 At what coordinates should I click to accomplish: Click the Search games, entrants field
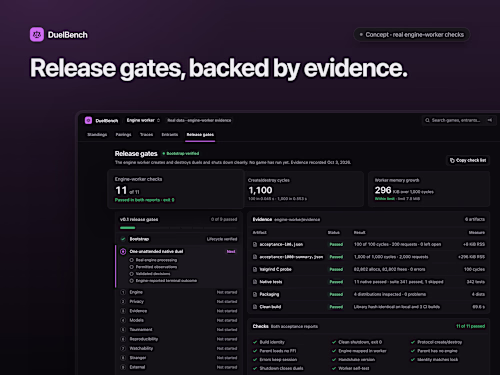(459, 120)
